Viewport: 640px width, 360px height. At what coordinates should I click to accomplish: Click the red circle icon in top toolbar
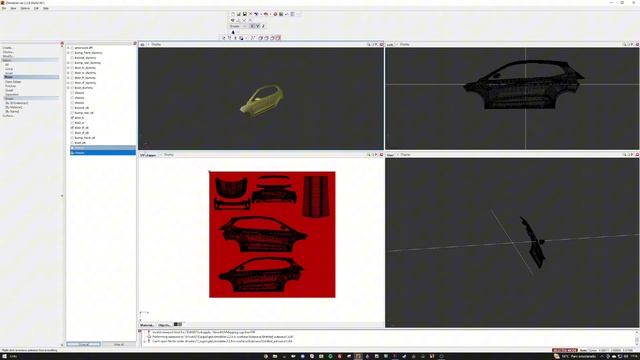pos(276,14)
